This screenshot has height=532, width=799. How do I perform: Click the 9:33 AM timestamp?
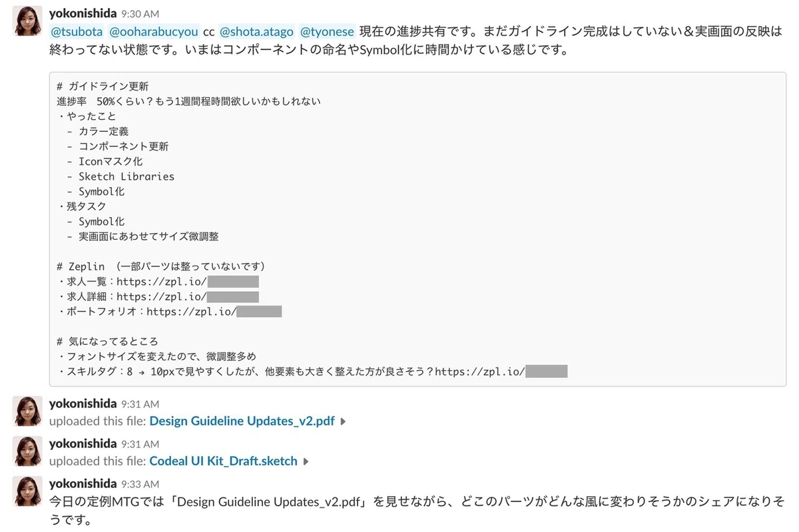click(x=140, y=484)
